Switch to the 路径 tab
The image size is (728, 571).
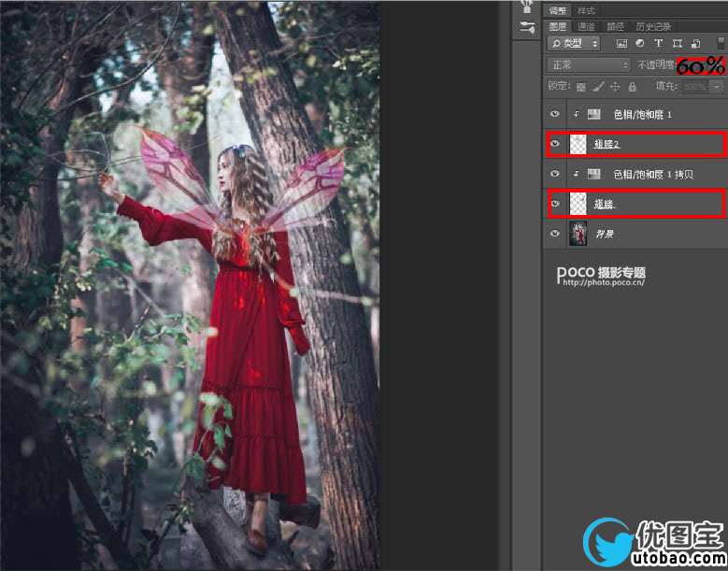[x=615, y=26]
